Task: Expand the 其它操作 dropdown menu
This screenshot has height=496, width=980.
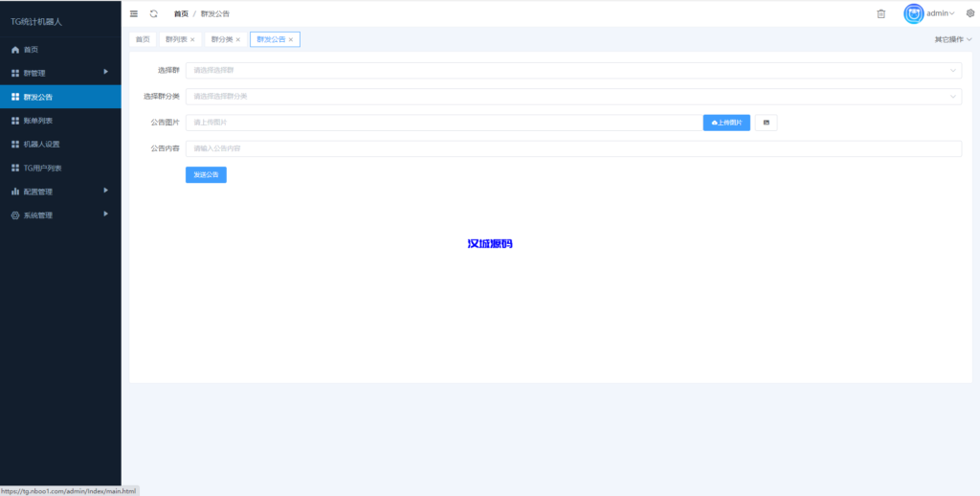Action: [952, 39]
